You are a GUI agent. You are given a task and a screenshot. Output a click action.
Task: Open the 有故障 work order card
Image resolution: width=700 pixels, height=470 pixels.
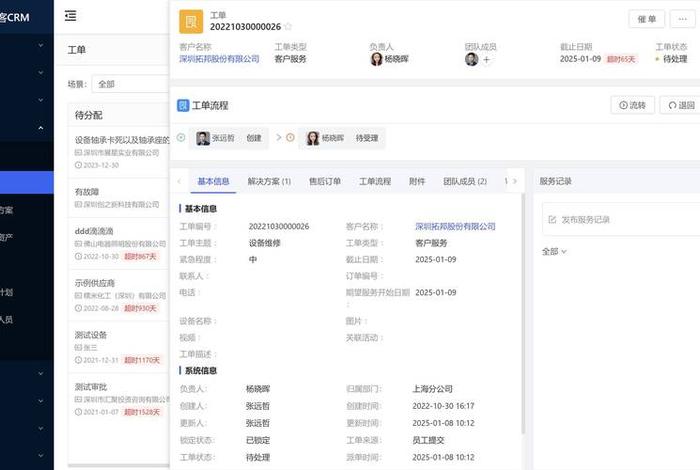click(x=119, y=198)
